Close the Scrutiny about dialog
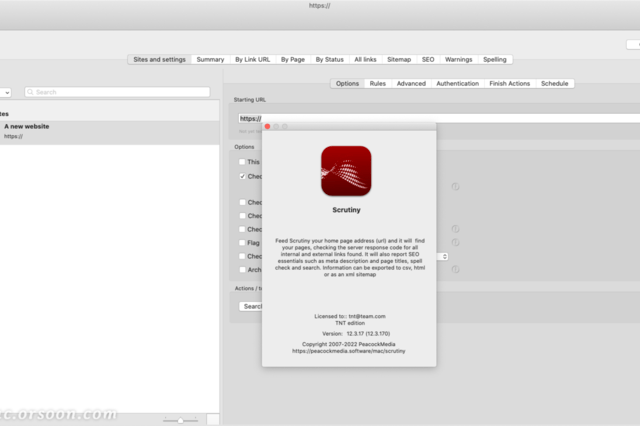 [267, 126]
